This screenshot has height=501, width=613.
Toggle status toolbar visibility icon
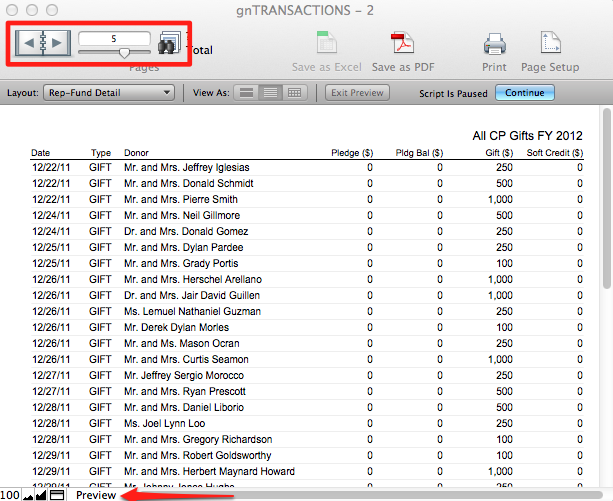click(57, 495)
